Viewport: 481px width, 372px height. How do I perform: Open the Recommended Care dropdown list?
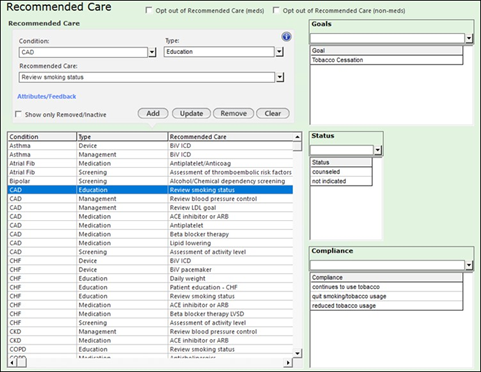[280, 77]
